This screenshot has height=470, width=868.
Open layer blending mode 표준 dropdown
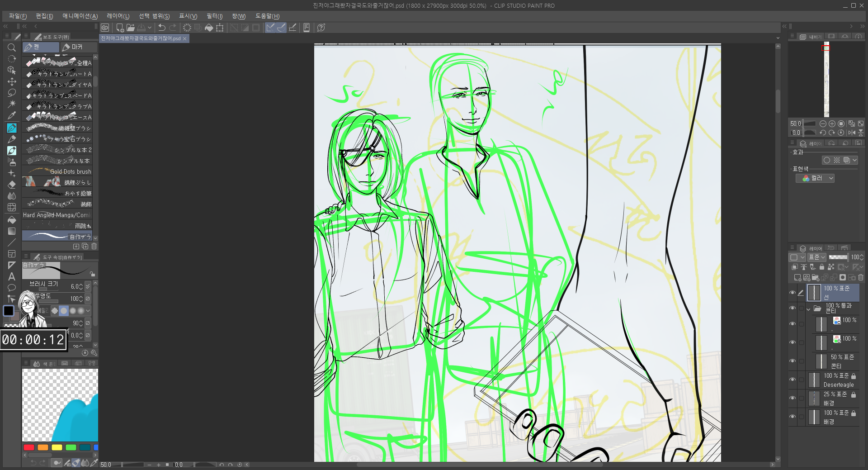tap(817, 257)
